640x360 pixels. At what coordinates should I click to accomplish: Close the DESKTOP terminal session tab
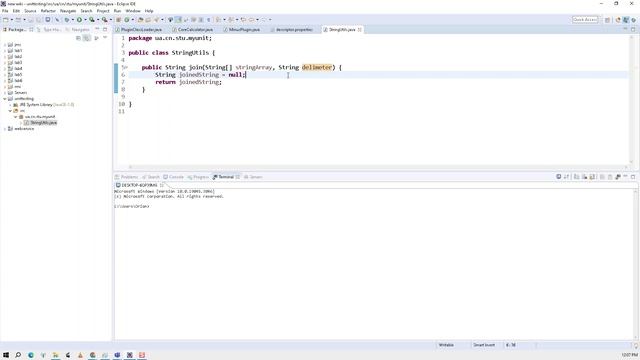coord(161,185)
